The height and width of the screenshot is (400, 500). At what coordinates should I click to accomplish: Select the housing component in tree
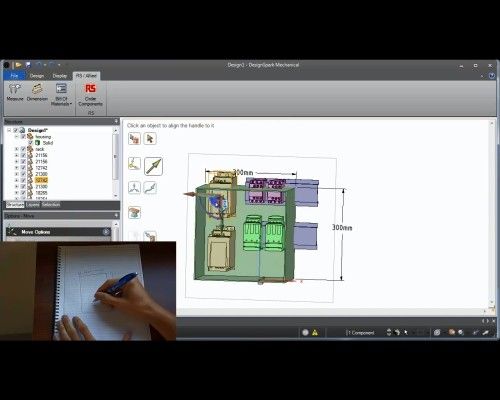click(x=43, y=137)
